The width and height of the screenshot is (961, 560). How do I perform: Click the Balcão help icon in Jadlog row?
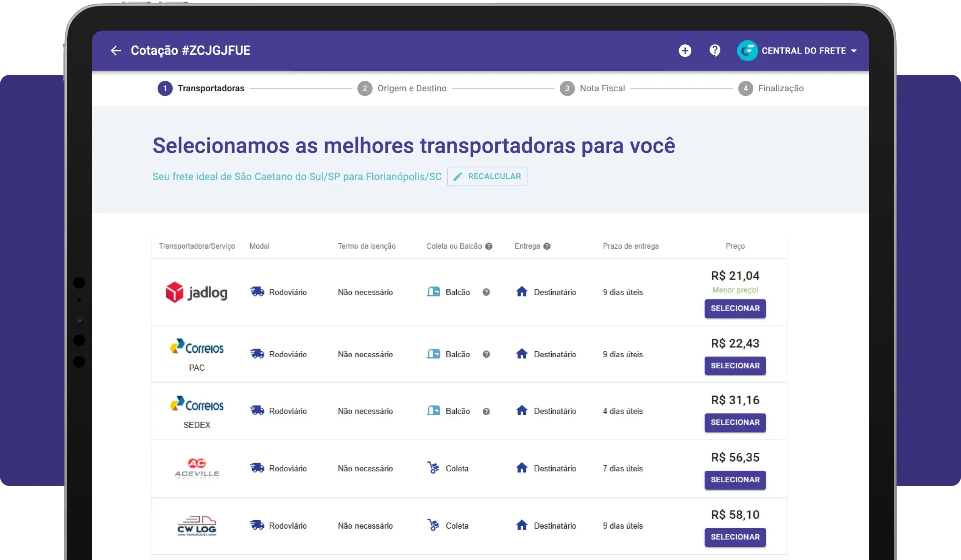tap(486, 292)
